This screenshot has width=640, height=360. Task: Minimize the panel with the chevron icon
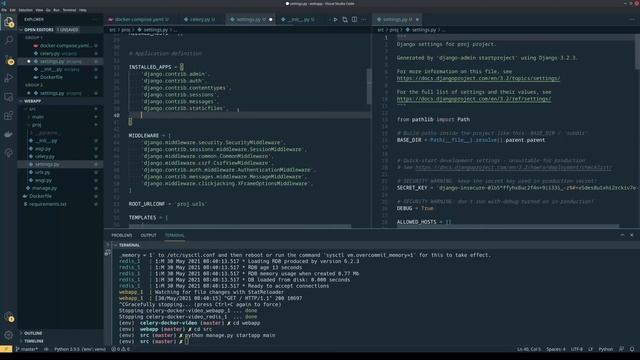point(622,235)
